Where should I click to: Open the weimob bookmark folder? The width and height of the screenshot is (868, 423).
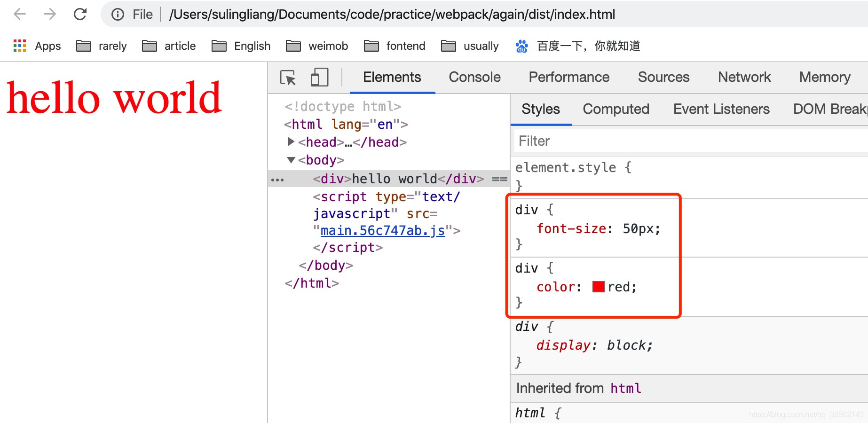pyautogui.click(x=317, y=46)
